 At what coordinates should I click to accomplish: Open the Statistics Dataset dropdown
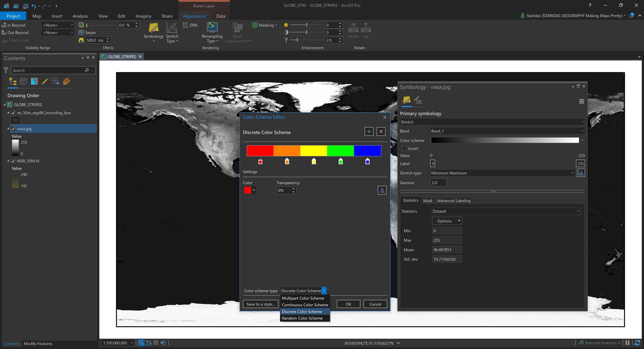tap(578, 211)
